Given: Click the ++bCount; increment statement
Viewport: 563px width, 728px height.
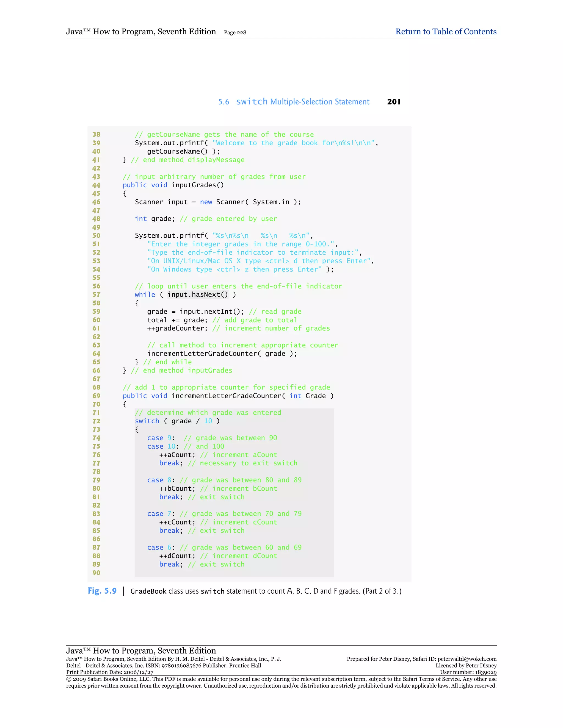Looking at the screenshot, I should [x=177, y=489].
